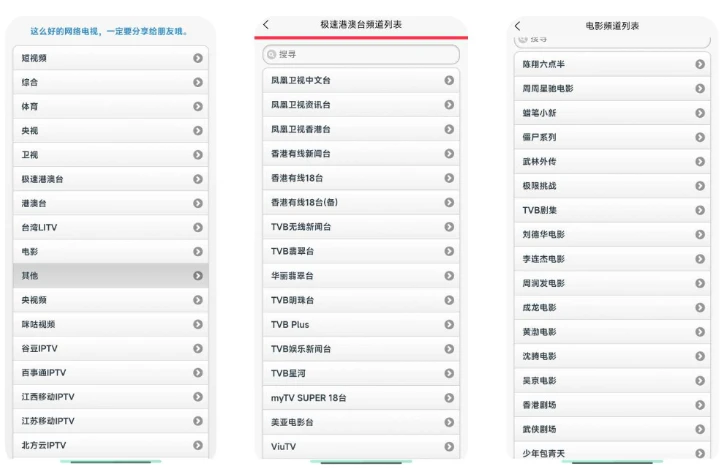Select the 李连杰电影 channel

(x=612, y=259)
